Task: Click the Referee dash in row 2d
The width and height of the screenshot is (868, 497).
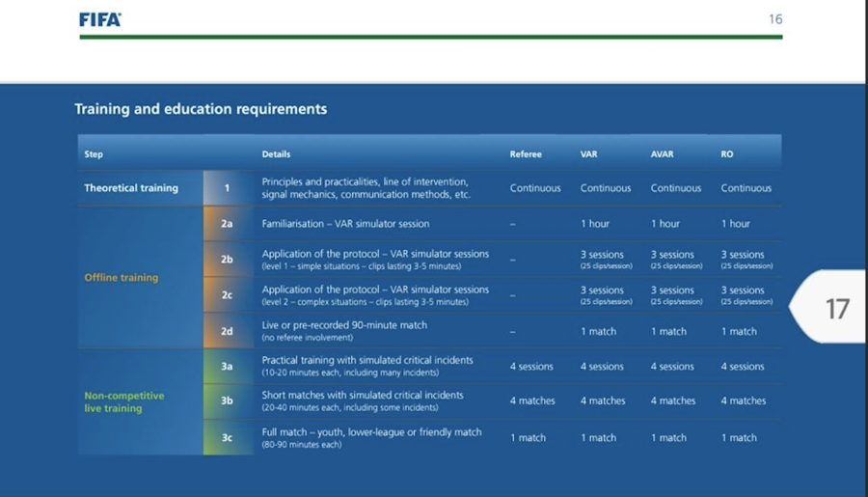Action: point(513,331)
